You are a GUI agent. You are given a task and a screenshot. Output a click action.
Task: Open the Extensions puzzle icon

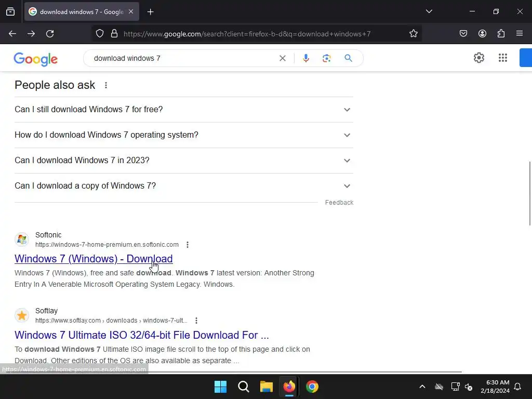[501, 33]
